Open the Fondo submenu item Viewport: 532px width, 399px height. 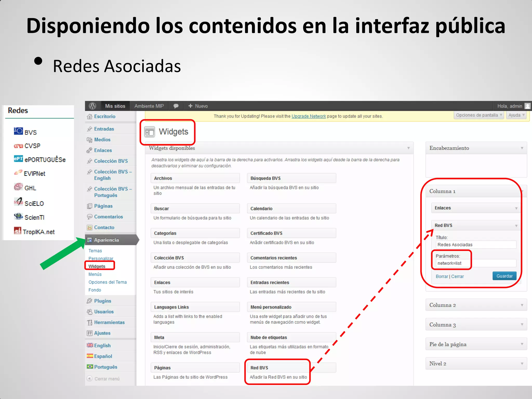(95, 290)
